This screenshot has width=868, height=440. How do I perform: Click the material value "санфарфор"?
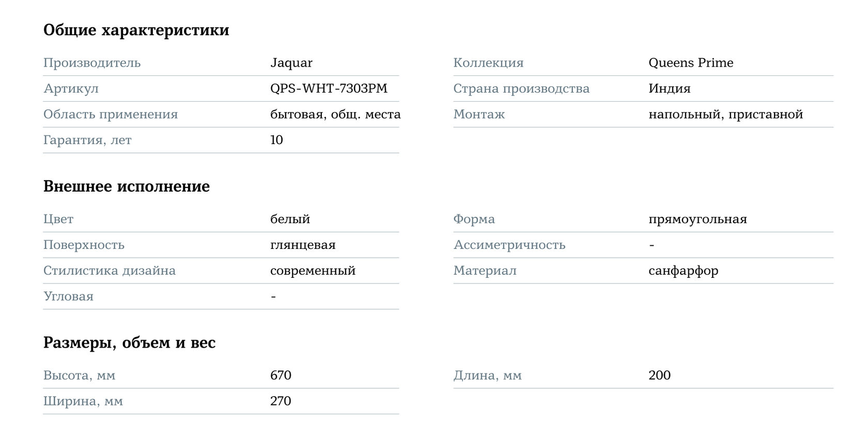(x=683, y=271)
